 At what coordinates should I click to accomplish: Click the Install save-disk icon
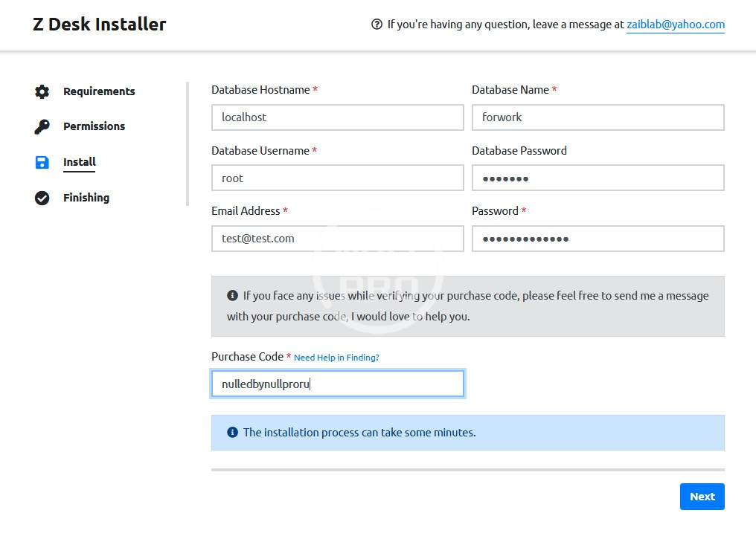(x=42, y=162)
